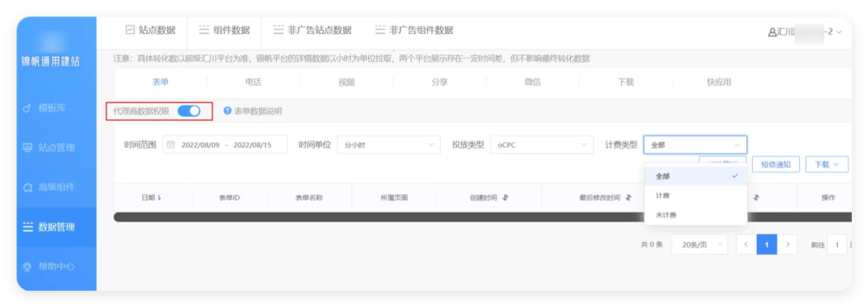Expand the account dropdown arrow at top right
Image resolution: width=868 pixels, height=307 pixels.
click(839, 32)
